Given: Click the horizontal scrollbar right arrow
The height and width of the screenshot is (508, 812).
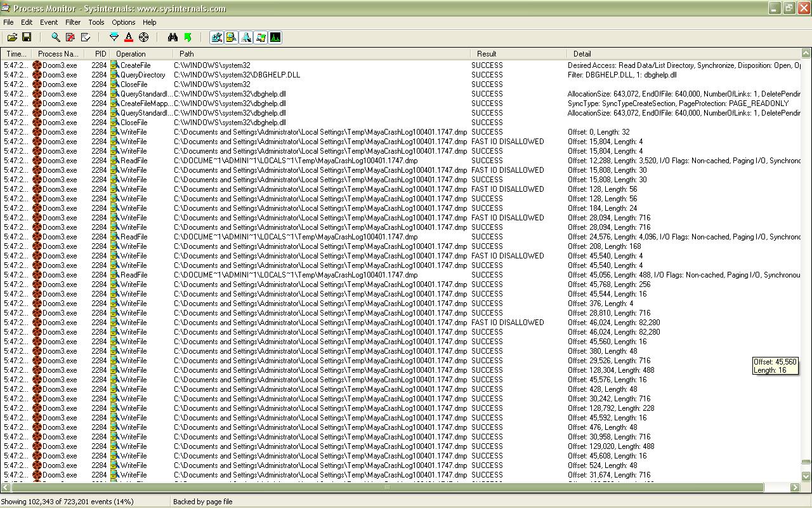Looking at the screenshot, I should pos(795,487).
